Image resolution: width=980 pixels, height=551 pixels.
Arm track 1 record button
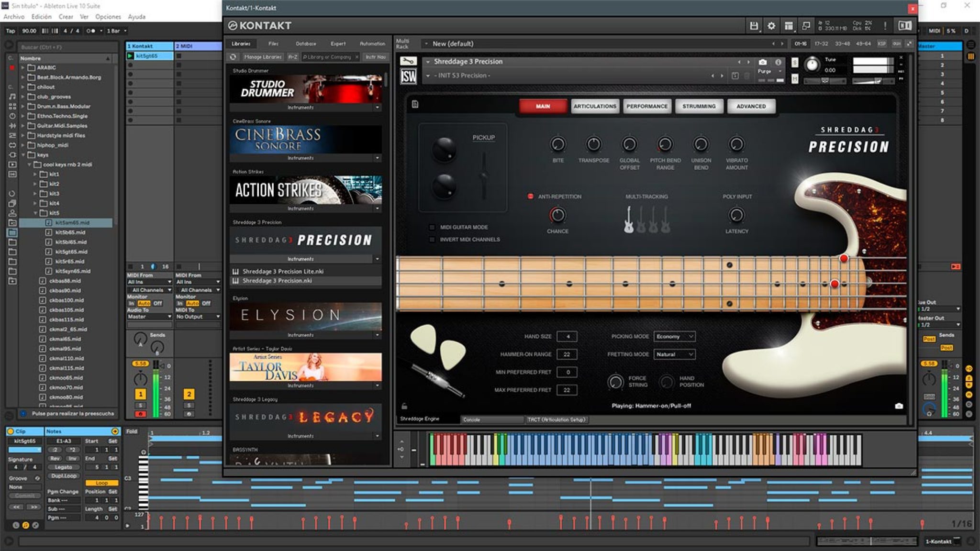pyautogui.click(x=140, y=414)
